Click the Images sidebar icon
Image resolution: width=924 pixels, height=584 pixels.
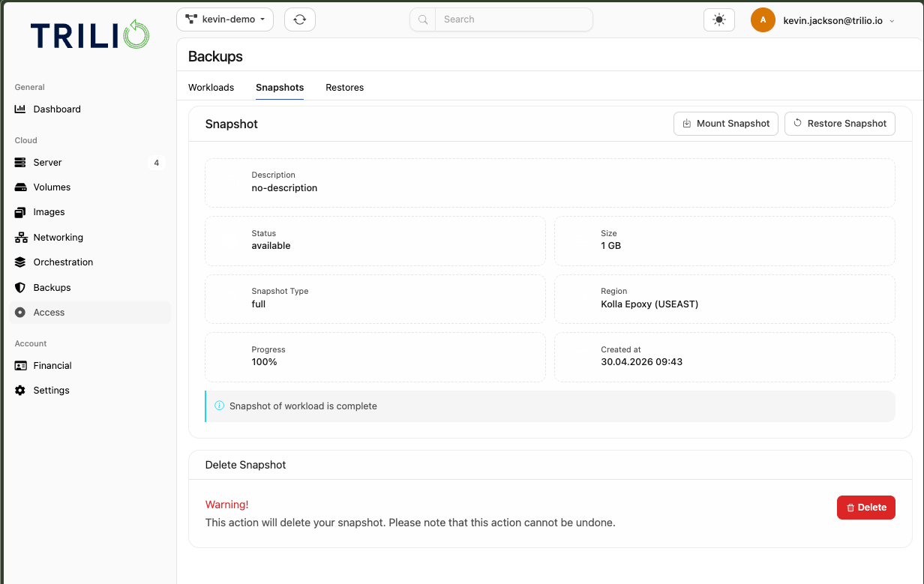20,212
